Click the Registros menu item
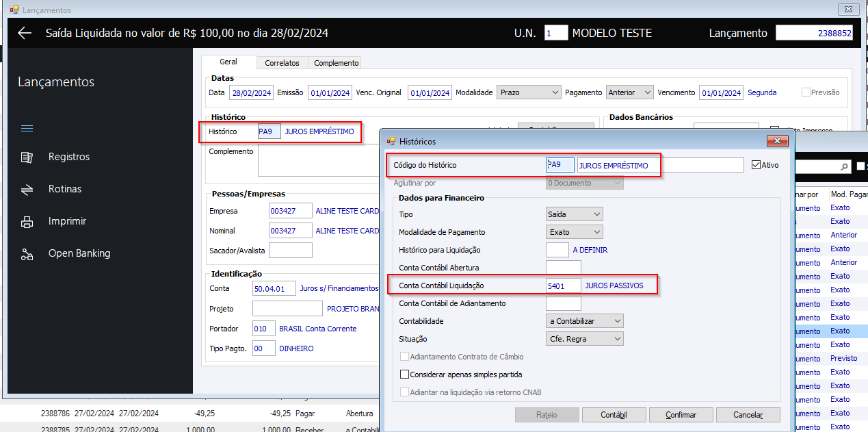Image resolution: width=868 pixels, height=432 pixels. click(x=69, y=157)
